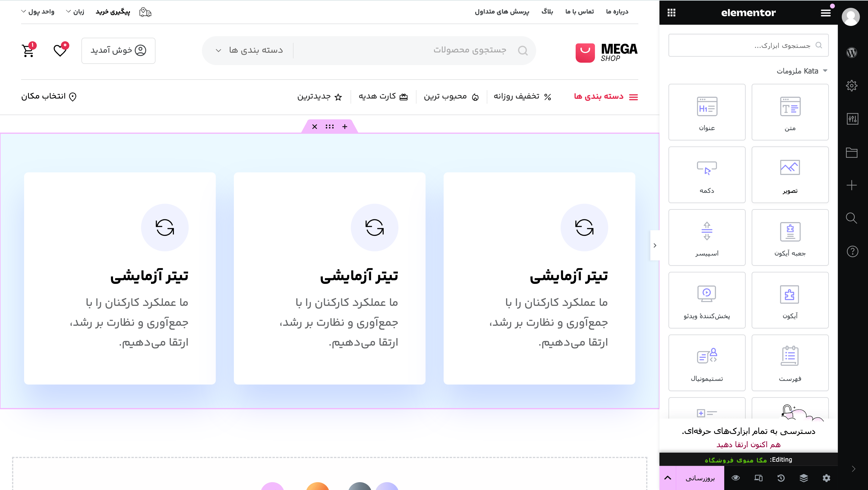
Task: Toggle preview changes eye icon
Action: [x=736, y=478]
